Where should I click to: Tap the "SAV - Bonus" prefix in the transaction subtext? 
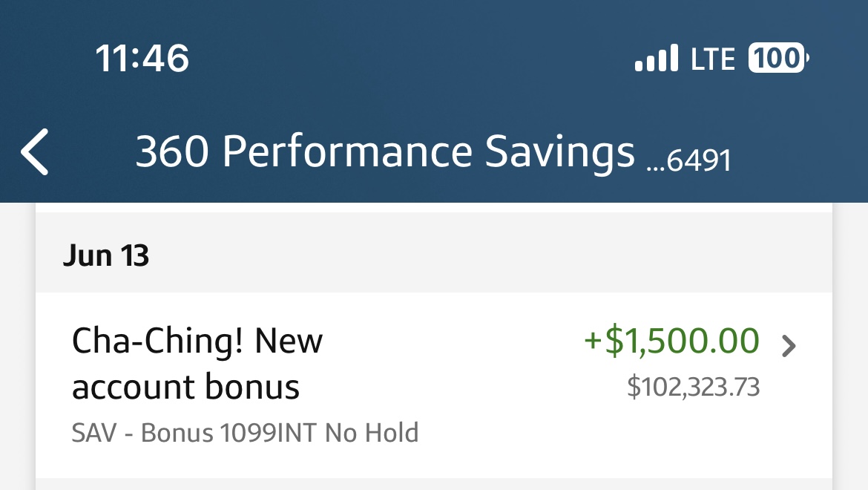[142, 433]
